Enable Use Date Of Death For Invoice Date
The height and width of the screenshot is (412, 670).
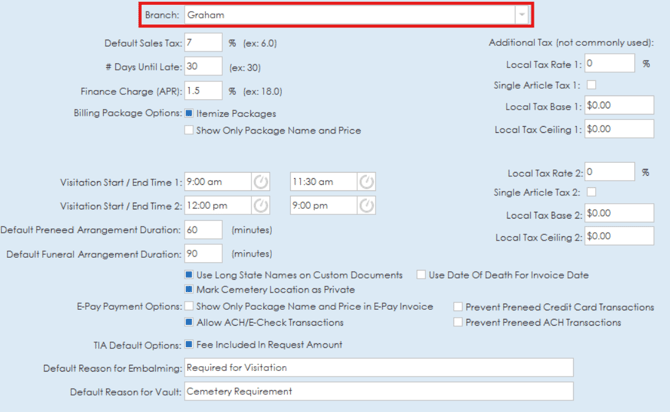[421, 274]
